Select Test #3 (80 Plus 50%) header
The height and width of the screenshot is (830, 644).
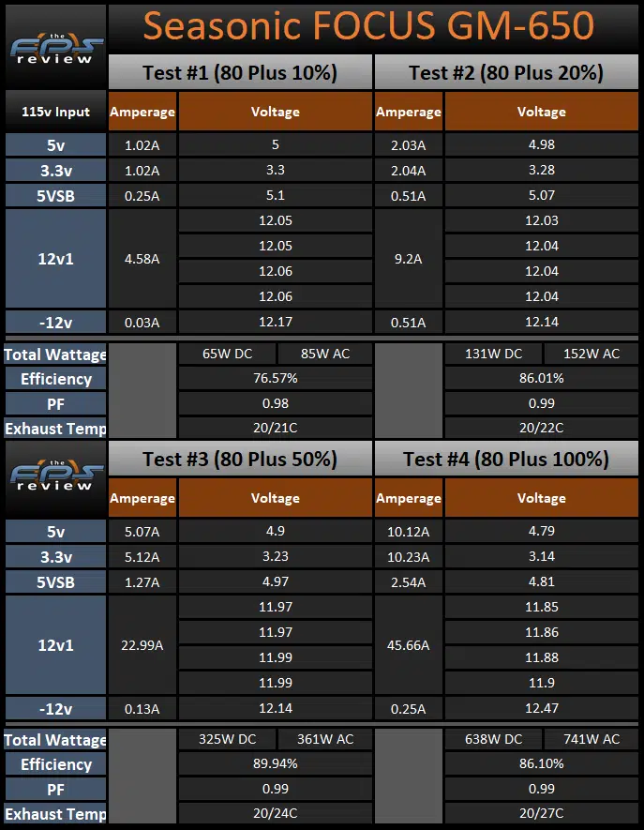(240, 459)
